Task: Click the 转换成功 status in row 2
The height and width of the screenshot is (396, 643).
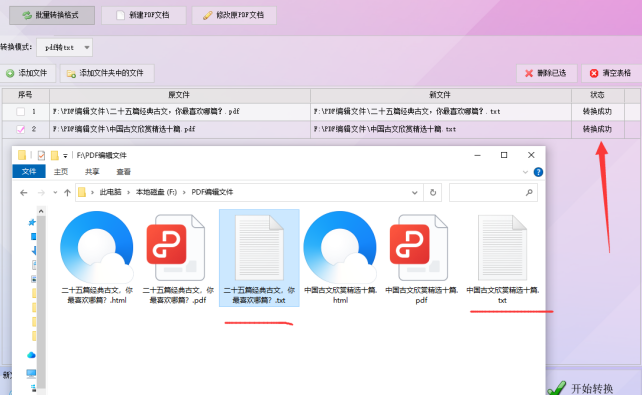Action: pyautogui.click(x=597, y=129)
